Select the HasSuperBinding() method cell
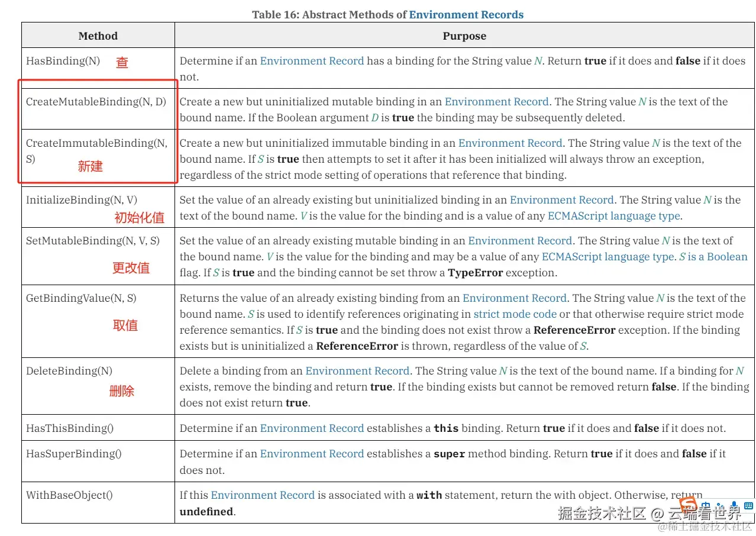The width and height of the screenshot is (756, 536). (98, 461)
